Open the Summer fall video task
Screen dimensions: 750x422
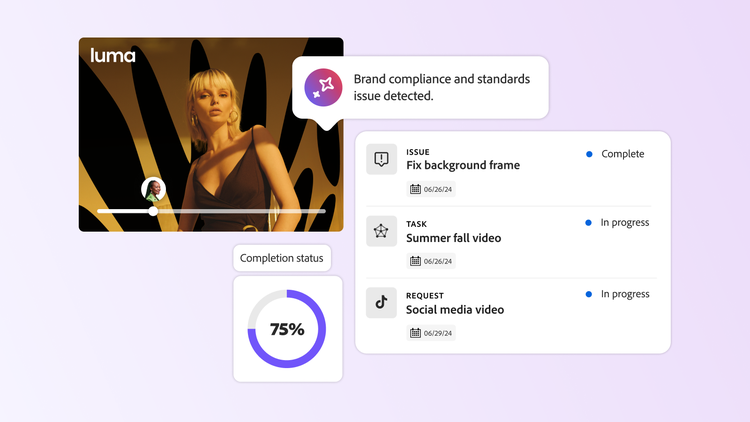453,238
